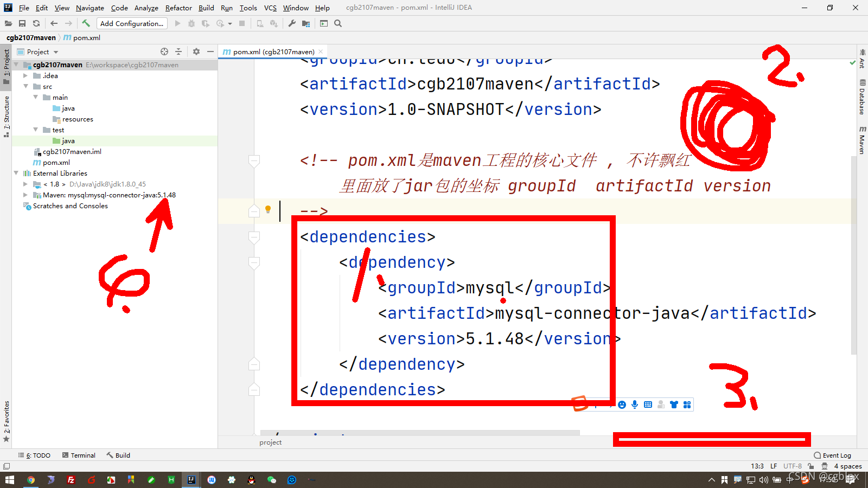Toggle the Database tool window stripe
The width and height of the screenshot is (868, 488).
point(863,97)
